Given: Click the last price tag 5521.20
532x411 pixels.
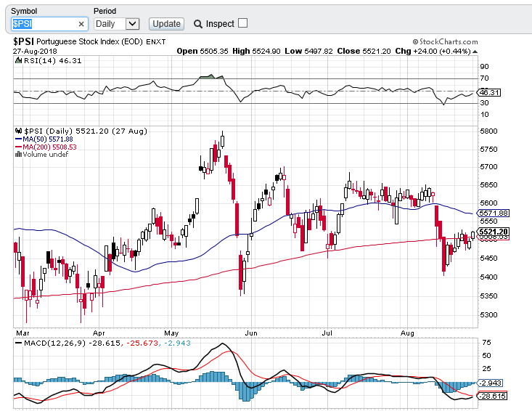Looking at the screenshot, I should [x=494, y=232].
